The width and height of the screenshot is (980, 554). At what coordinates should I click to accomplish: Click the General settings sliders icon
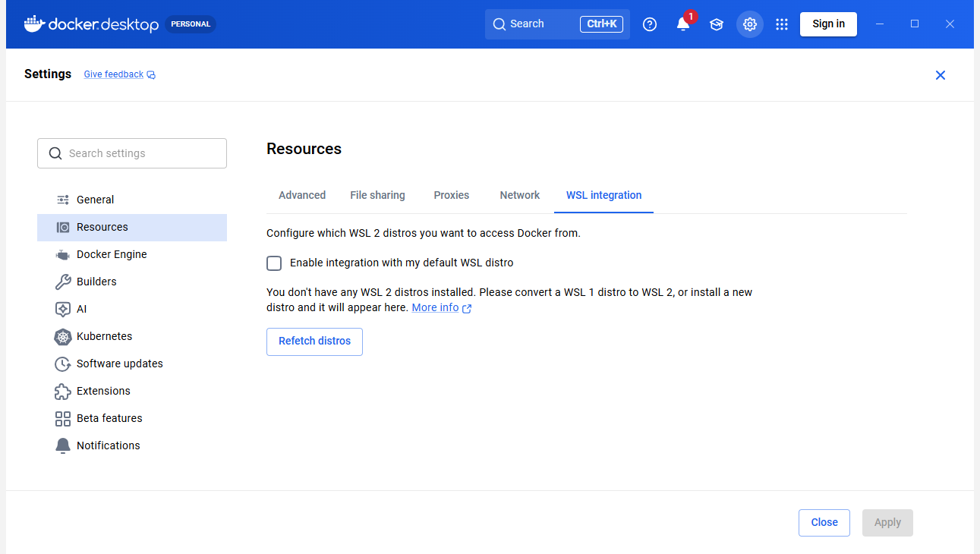63,200
